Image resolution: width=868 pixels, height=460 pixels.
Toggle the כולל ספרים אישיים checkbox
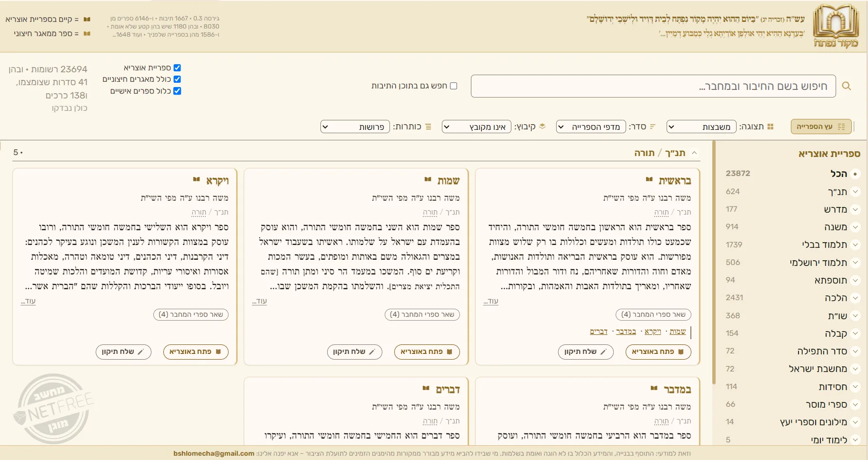coord(177,91)
